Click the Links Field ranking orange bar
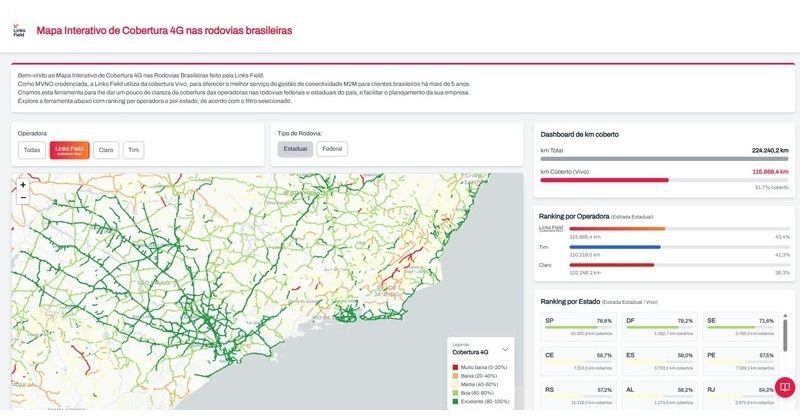 pos(617,229)
